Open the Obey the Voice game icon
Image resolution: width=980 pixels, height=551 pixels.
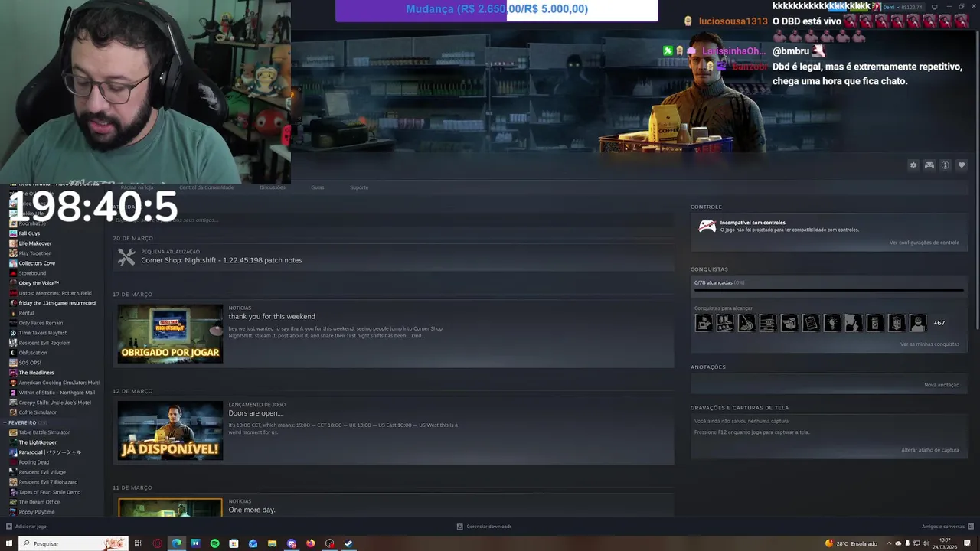pos(13,283)
